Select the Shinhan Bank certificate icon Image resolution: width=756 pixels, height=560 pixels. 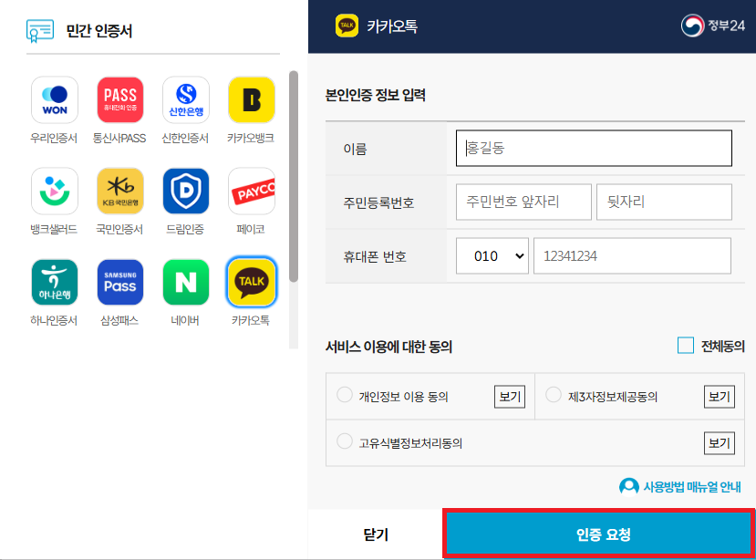click(186, 99)
